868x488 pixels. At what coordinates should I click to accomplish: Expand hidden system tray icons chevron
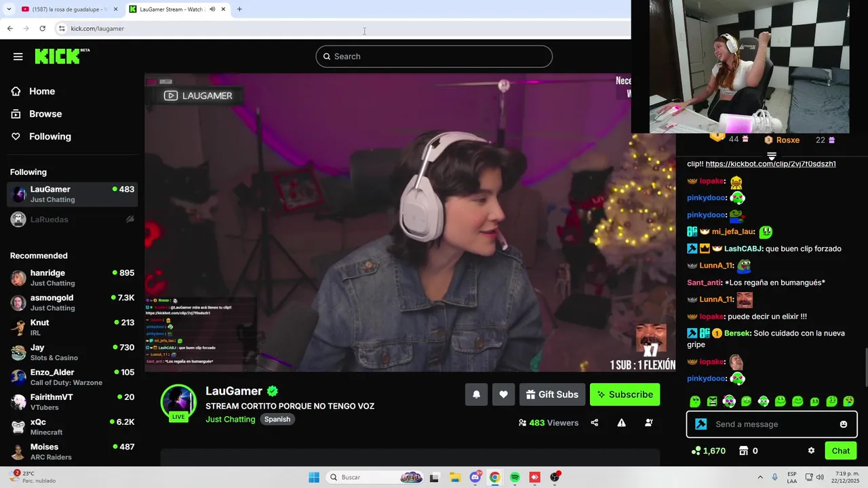(759, 477)
